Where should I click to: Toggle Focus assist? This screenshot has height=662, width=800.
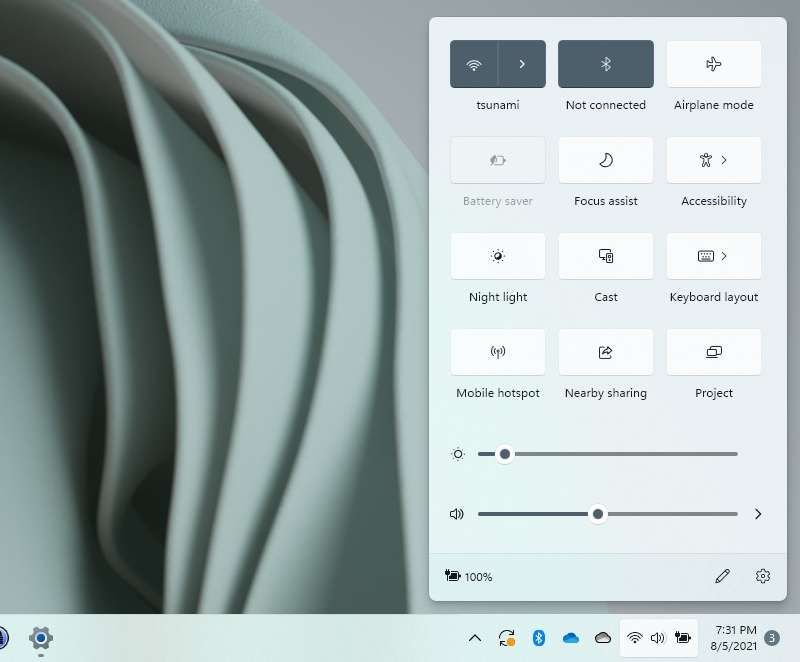(x=606, y=160)
